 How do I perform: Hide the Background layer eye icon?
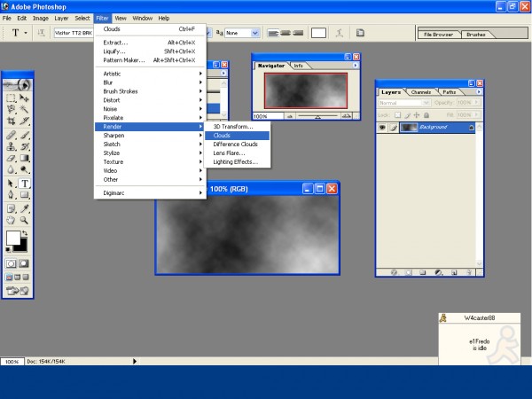point(382,128)
